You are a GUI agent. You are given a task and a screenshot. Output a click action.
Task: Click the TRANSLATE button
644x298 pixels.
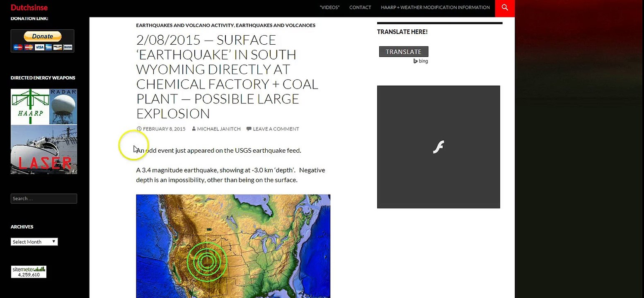point(404,52)
